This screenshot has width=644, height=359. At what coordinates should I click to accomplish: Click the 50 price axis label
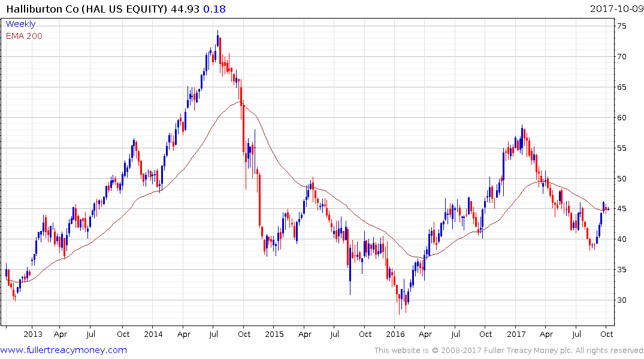pos(621,178)
